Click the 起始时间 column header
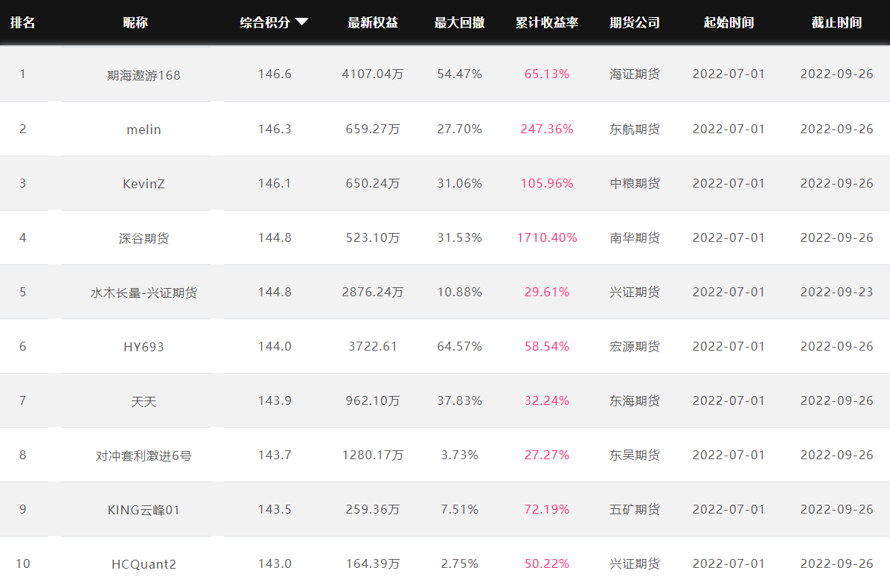The image size is (890, 588). pos(729,22)
